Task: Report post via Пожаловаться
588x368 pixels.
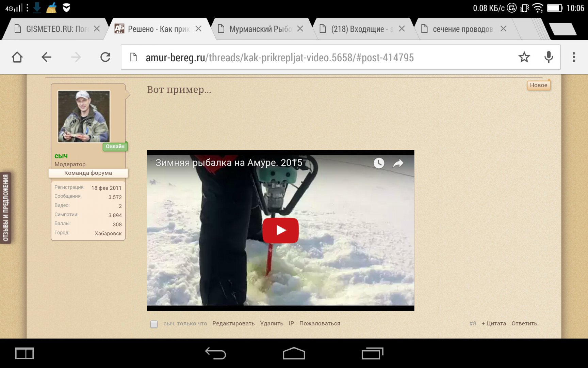Action: 320,324
